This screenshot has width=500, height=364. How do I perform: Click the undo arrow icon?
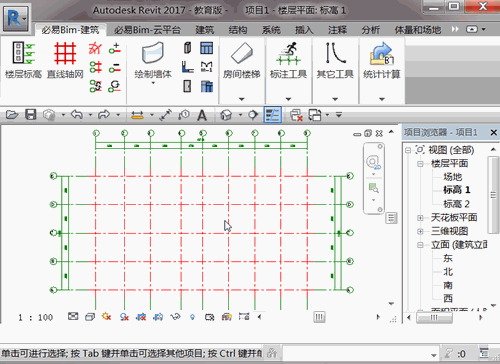click(x=77, y=115)
